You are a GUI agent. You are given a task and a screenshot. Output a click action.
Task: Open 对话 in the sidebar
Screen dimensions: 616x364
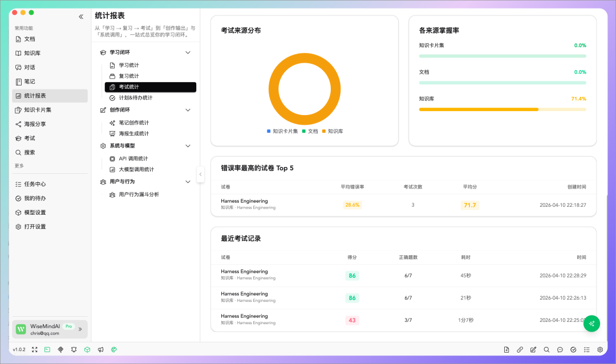pyautogui.click(x=50, y=67)
